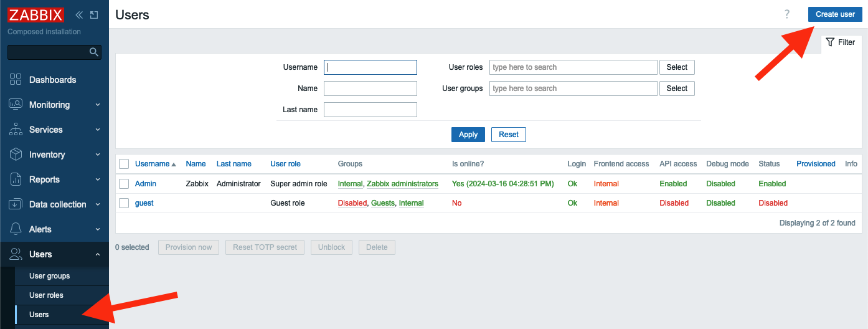
Task: Toggle the select-all users checkbox
Action: coord(124,164)
